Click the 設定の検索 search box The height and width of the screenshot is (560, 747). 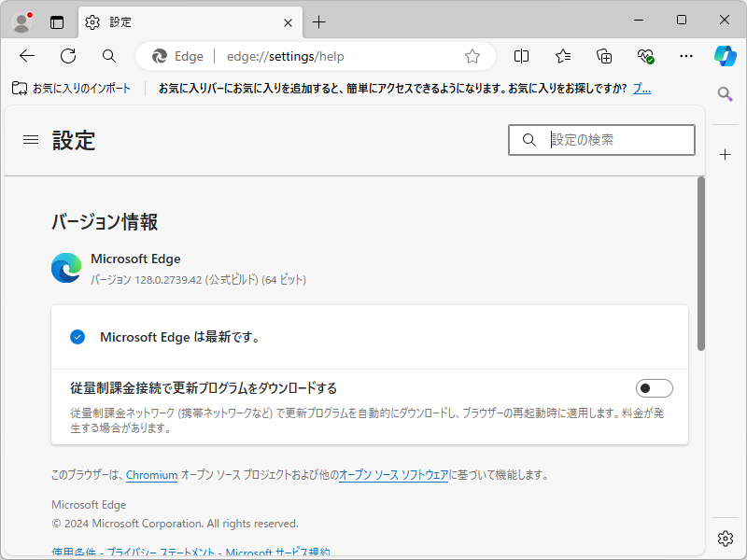tap(602, 139)
